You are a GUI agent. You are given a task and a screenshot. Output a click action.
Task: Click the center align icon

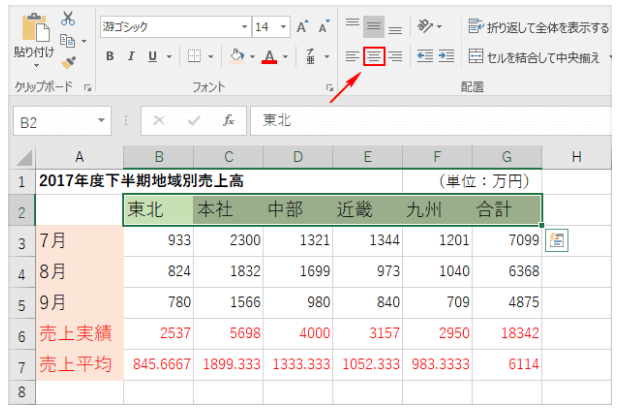click(373, 57)
